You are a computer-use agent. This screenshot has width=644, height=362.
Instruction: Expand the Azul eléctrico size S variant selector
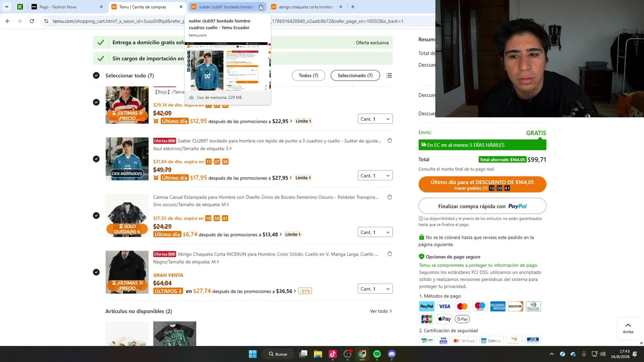click(x=192, y=149)
